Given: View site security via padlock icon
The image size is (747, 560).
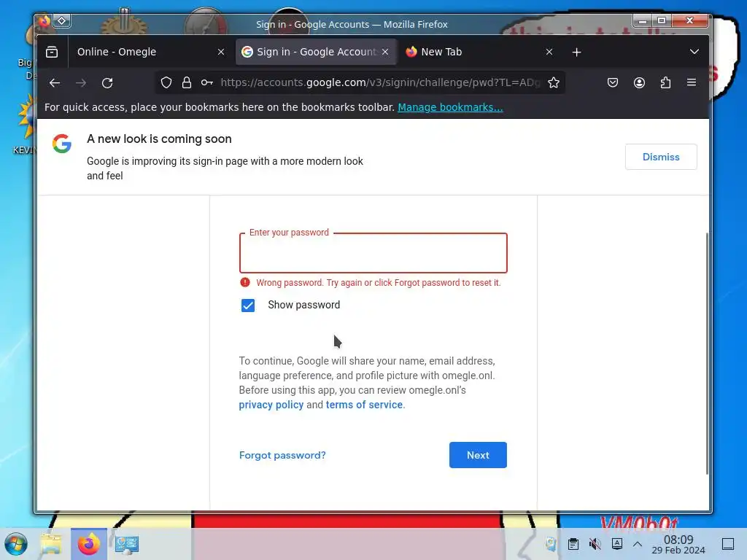Looking at the screenshot, I should coord(187,83).
